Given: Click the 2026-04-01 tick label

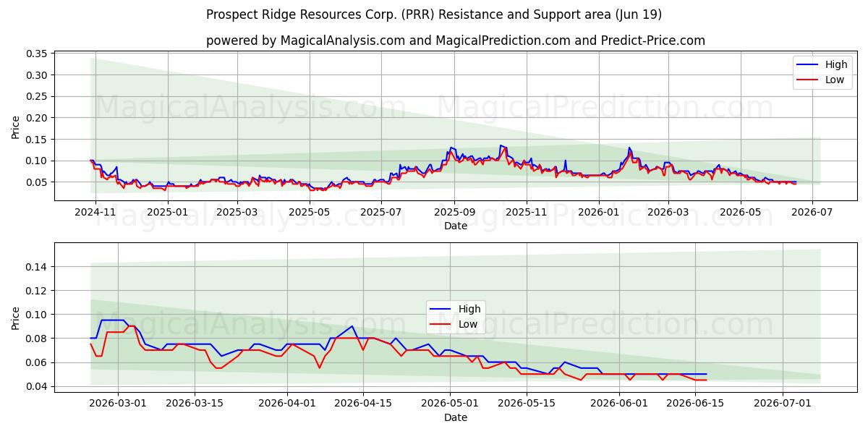Looking at the screenshot, I should pos(288,404).
